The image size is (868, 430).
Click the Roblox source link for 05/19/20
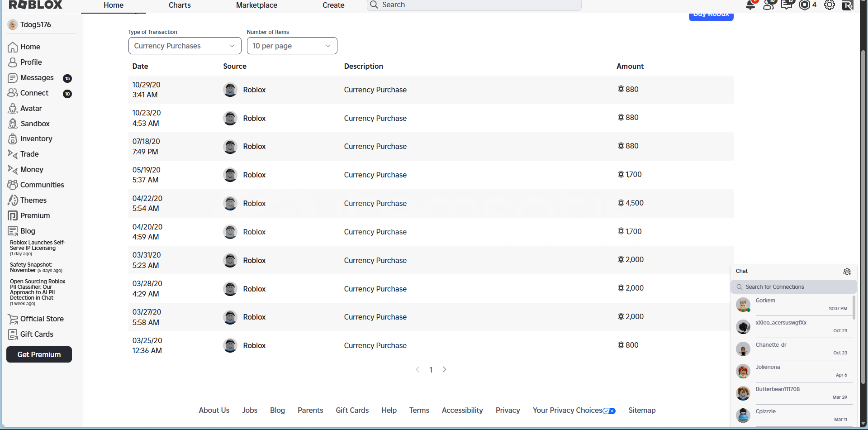254,175
